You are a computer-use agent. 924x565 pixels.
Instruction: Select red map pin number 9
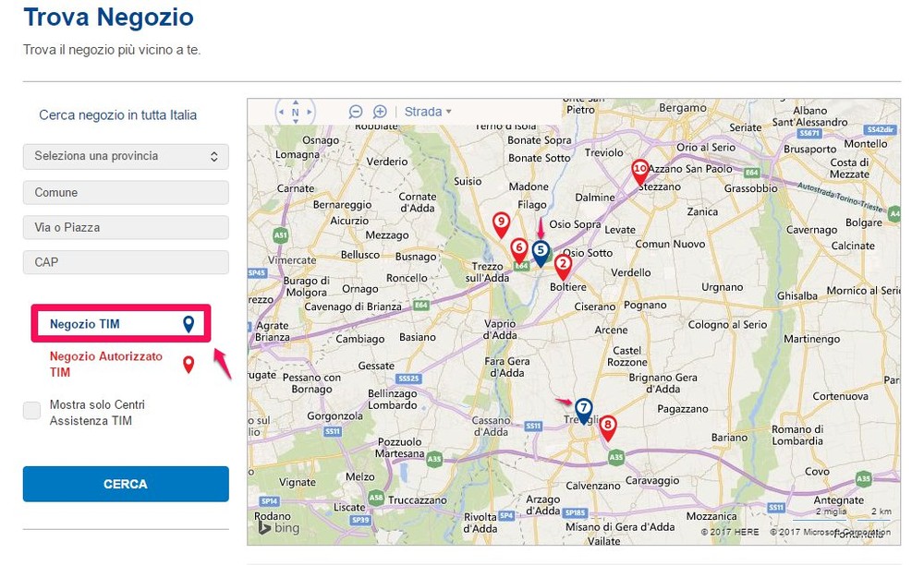501,223
